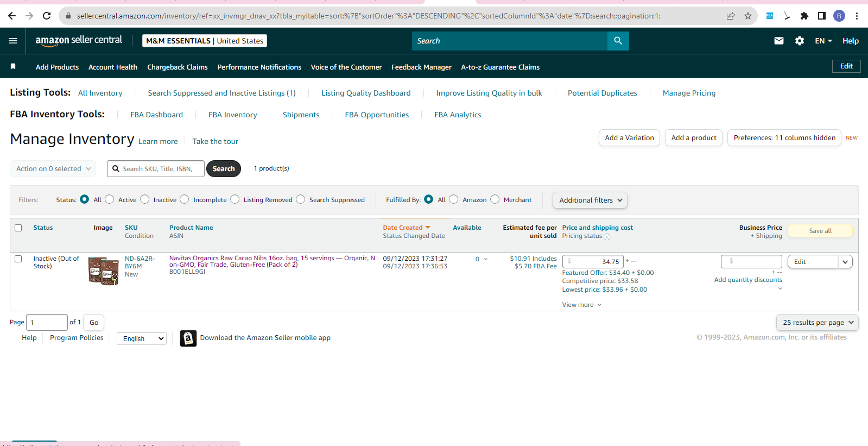Go back with the browser back arrow
Image resolution: width=868 pixels, height=446 pixels.
coord(12,16)
